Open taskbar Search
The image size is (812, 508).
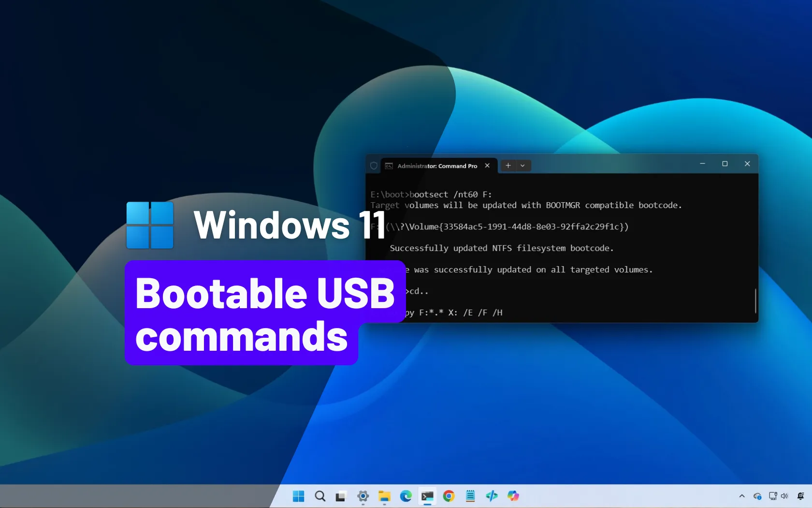click(x=320, y=496)
